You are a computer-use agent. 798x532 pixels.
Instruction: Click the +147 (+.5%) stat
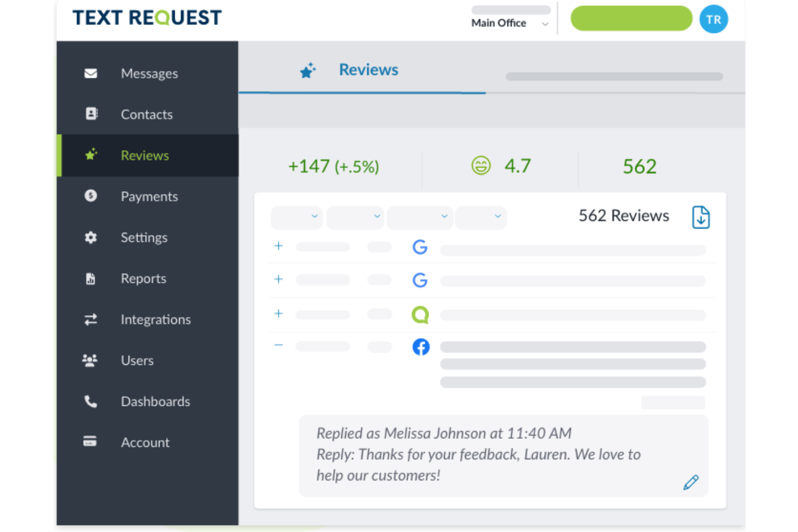coord(333,167)
